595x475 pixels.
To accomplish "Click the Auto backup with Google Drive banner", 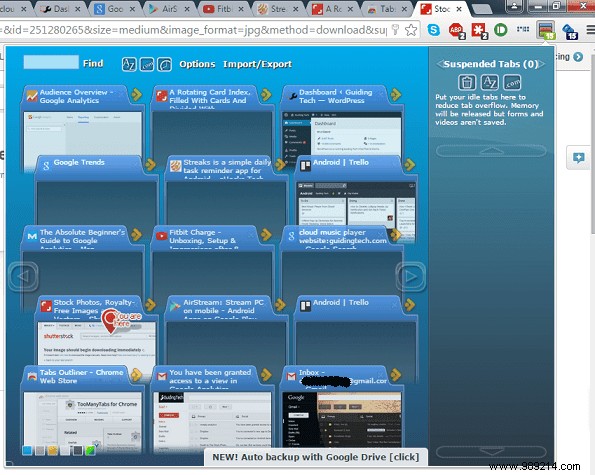I will [316, 457].
